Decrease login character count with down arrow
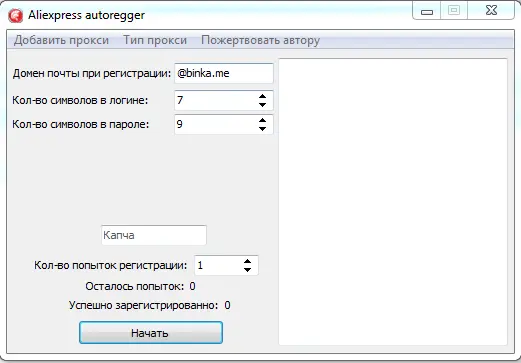This screenshot has height=363, width=521. click(x=262, y=105)
